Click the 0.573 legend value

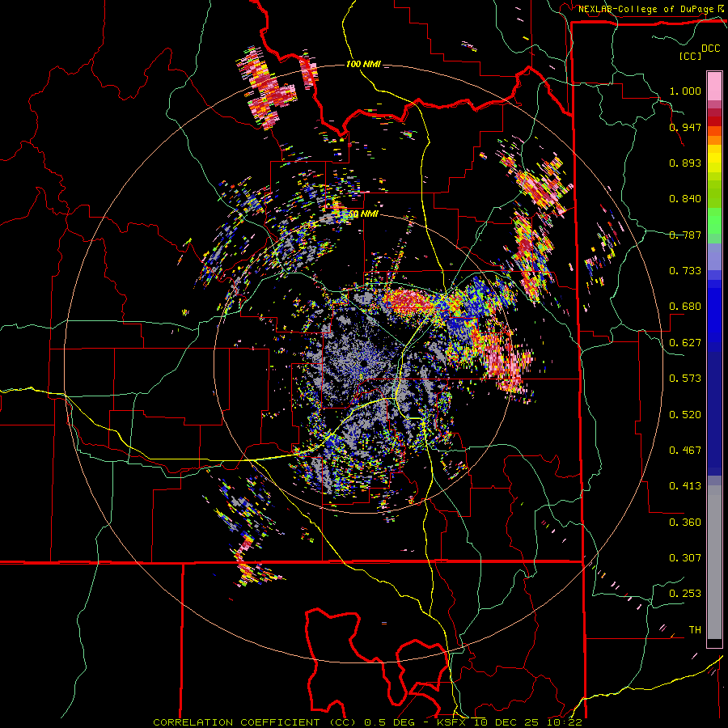tap(685, 379)
